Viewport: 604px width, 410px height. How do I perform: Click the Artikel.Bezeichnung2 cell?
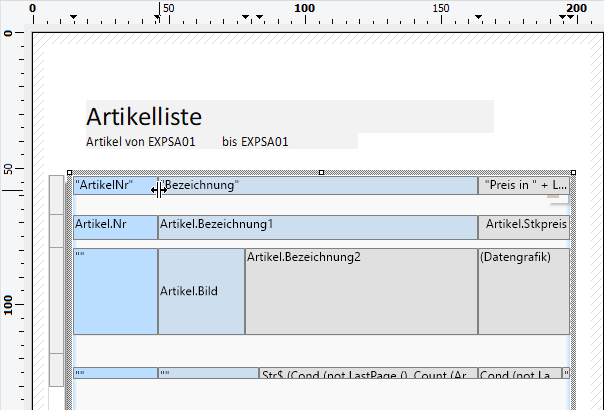coord(361,291)
